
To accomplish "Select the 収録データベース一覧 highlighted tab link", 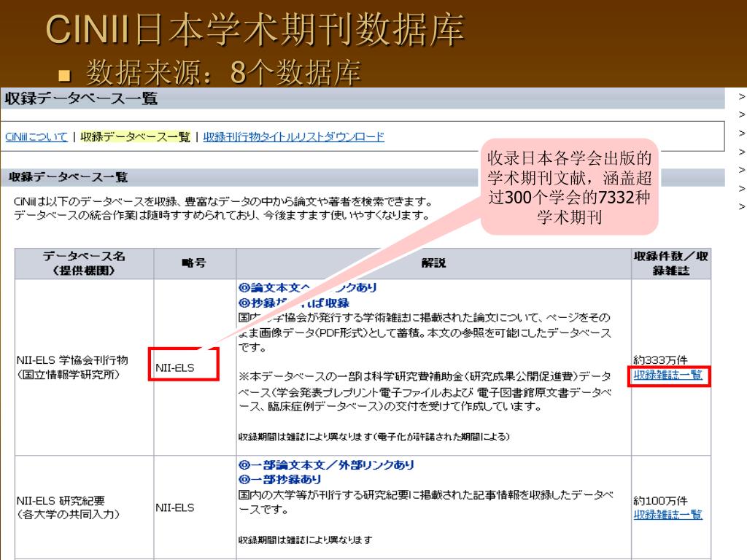I will pyautogui.click(x=135, y=137).
